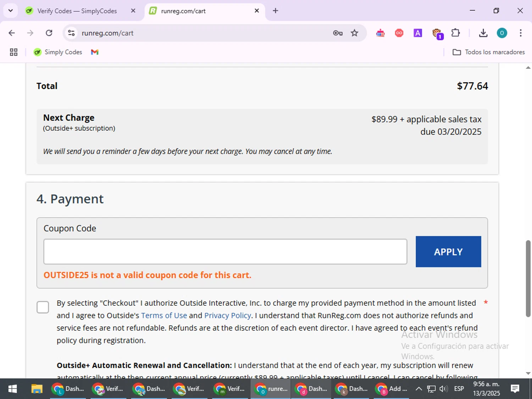This screenshot has width=532, height=399.
Task: Check the Checkout authorization checkbox
Action: [x=43, y=307]
